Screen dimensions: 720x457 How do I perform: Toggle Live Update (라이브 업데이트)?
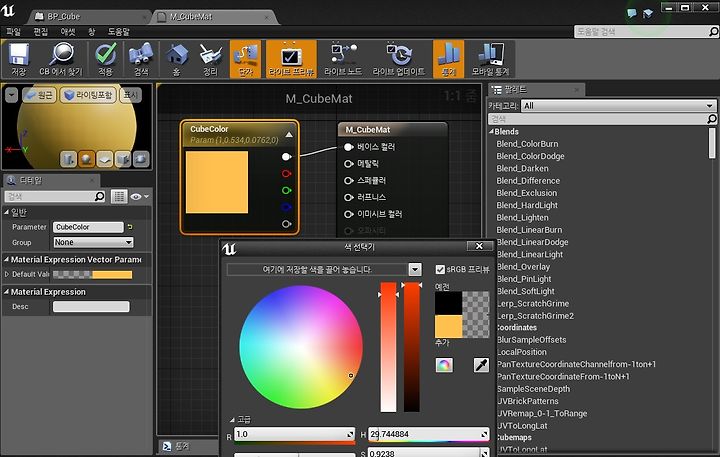399,59
